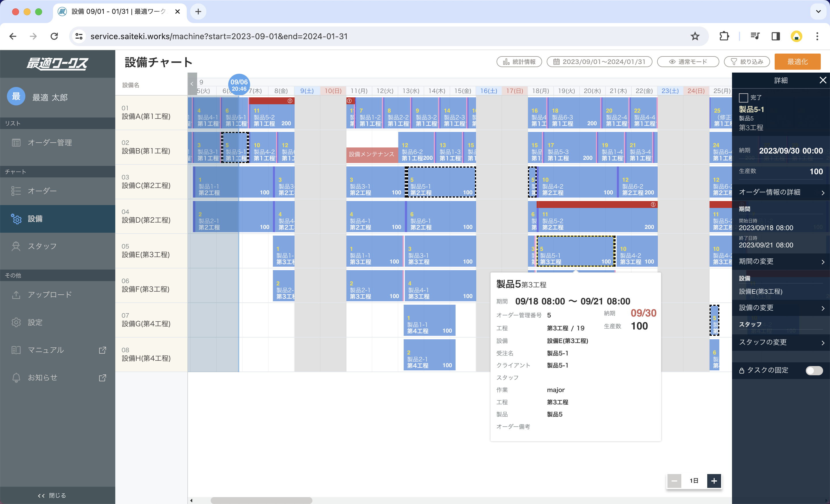
Task: Increase the zoom scale with plus
Action: [714, 481]
